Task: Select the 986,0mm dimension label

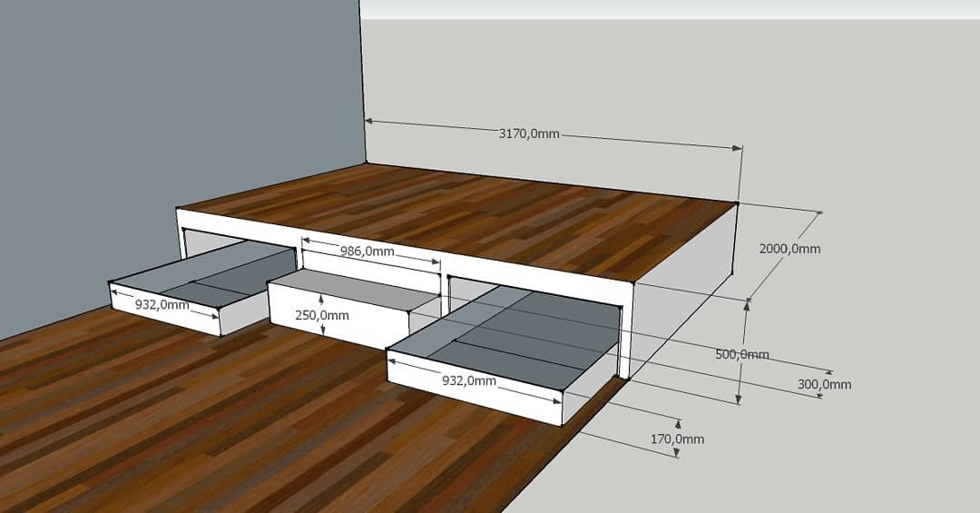Action: tap(367, 252)
